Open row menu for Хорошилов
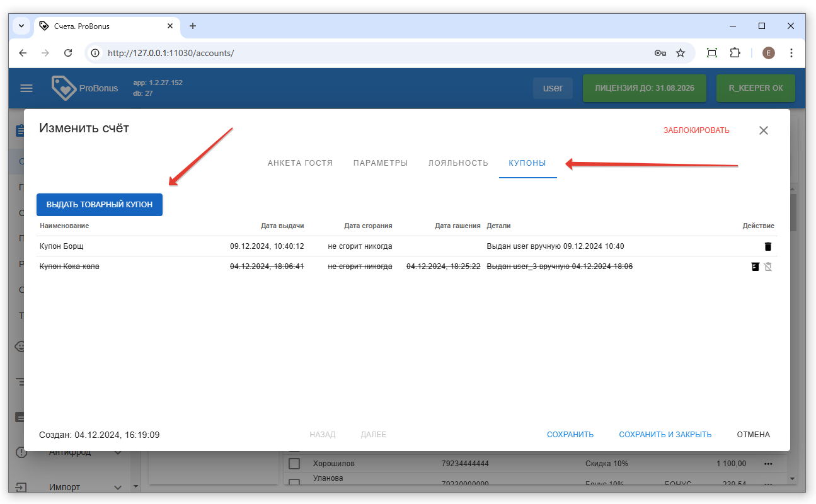This screenshot has height=504, width=816. click(x=768, y=464)
